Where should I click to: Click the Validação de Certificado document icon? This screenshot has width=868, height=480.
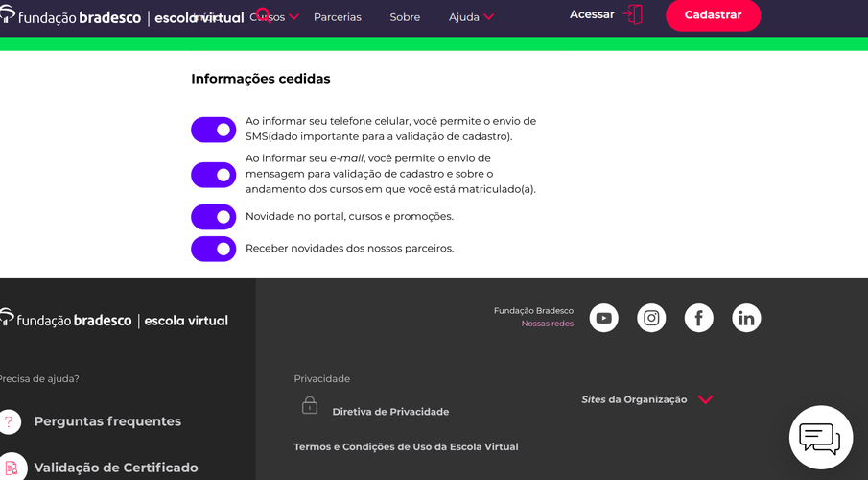12,468
